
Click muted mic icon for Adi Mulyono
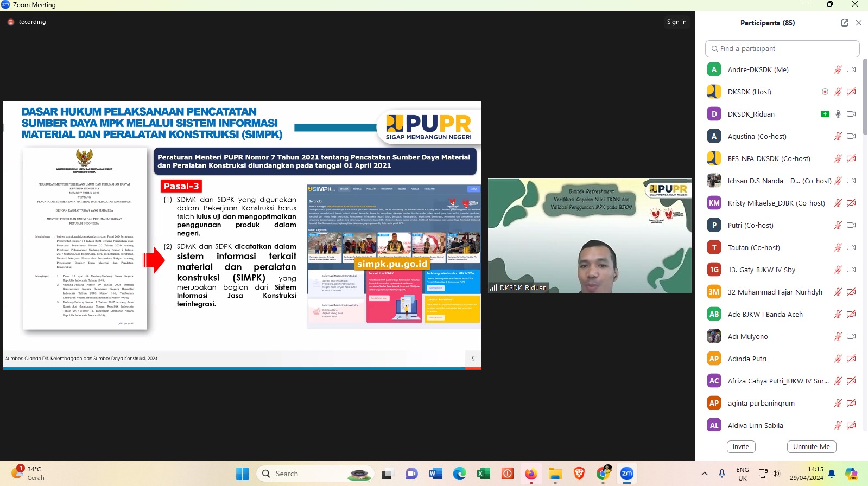(838, 336)
